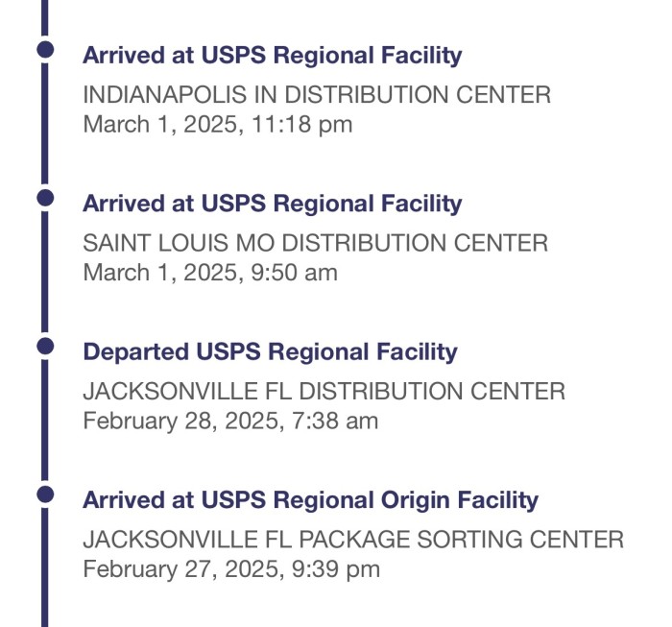Image resolution: width=672 pixels, height=627 pixels.
Task: Click the February 28, 2025, 7:38 am timestamp
Action: (230, 422)
